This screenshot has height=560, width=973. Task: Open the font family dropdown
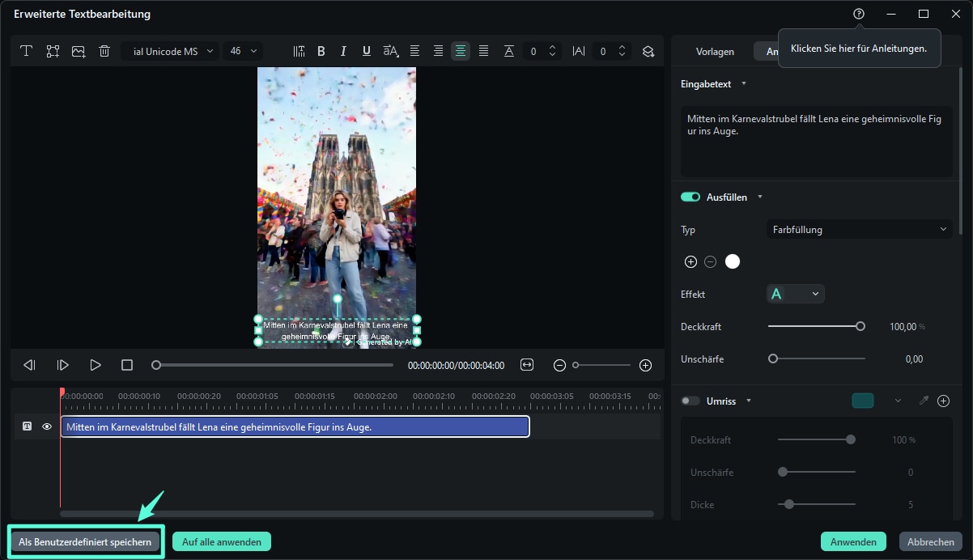point(171,51)
